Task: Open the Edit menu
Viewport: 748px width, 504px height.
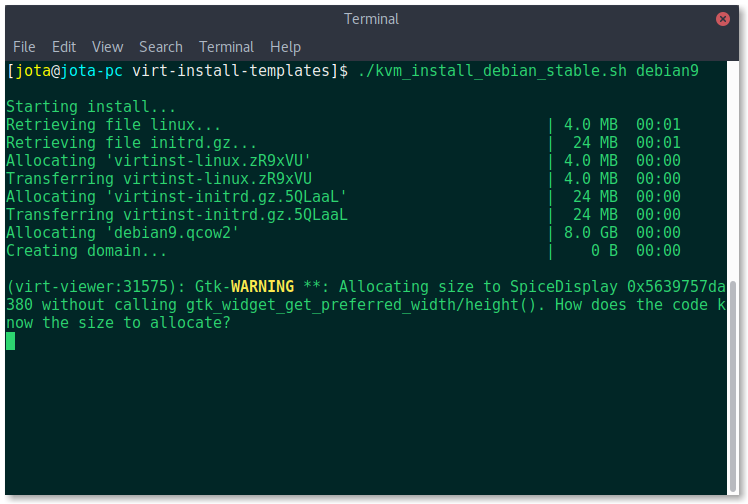Action: click(64, 47)
